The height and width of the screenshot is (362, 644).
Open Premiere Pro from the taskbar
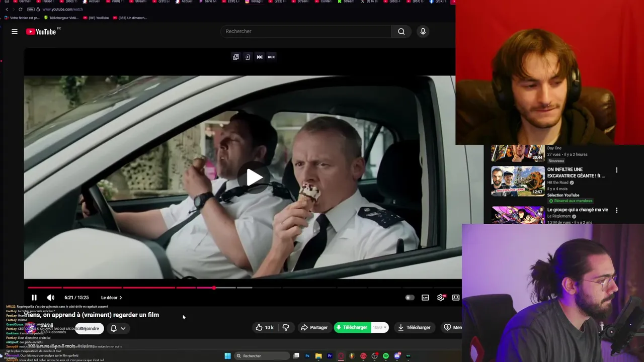click(330, 356)
